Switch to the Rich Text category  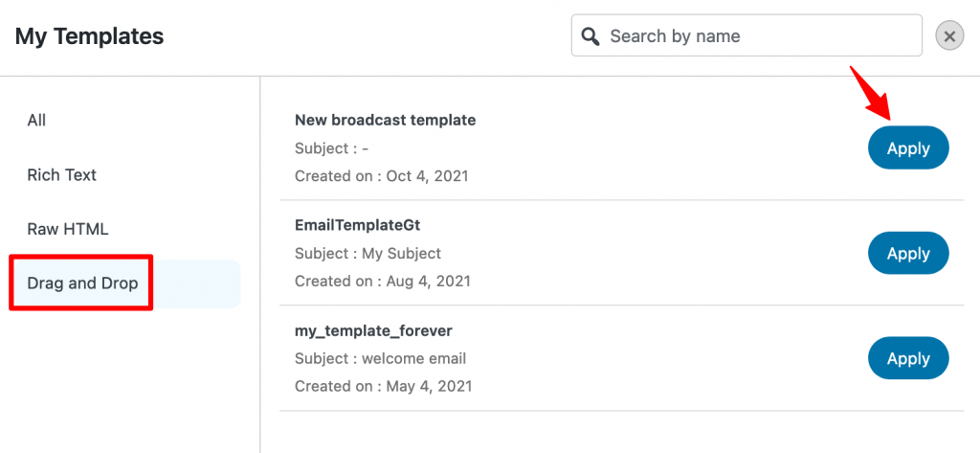coord(62,174)
